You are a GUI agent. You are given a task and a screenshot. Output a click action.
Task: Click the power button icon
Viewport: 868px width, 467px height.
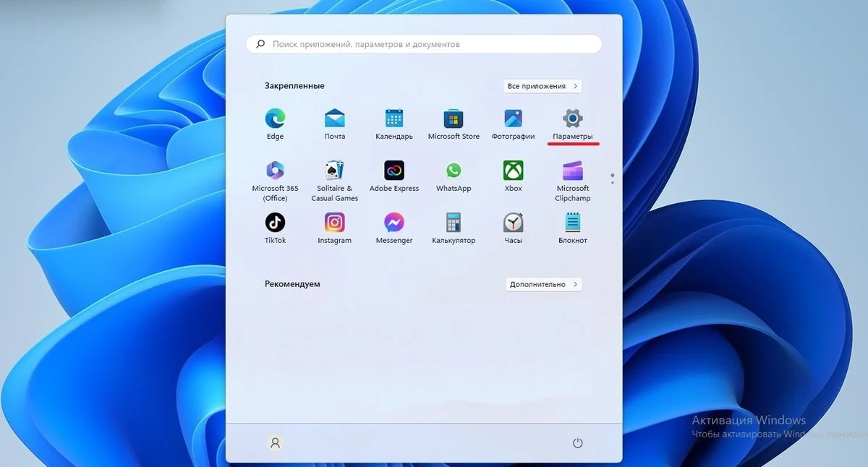(x=577, y=443)
